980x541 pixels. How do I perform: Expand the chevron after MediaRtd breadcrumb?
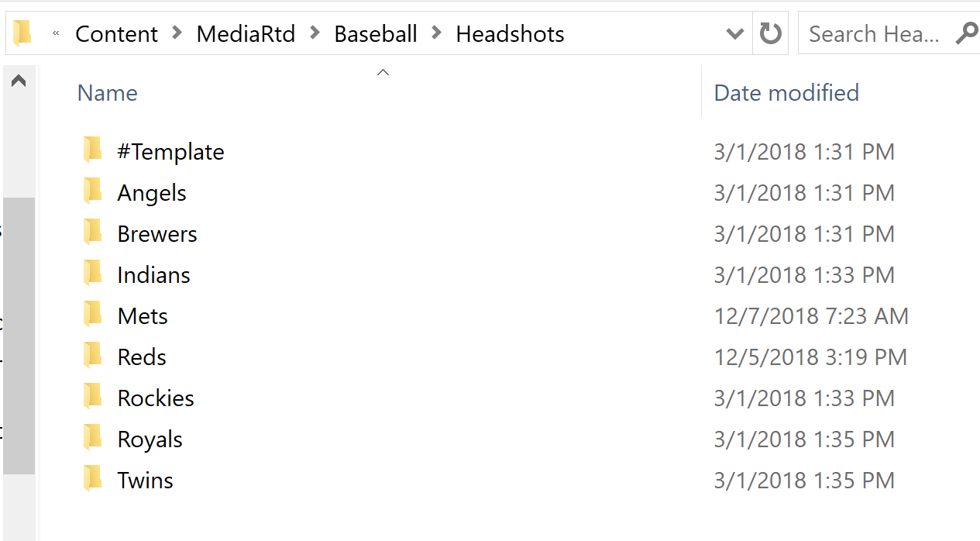315,33
